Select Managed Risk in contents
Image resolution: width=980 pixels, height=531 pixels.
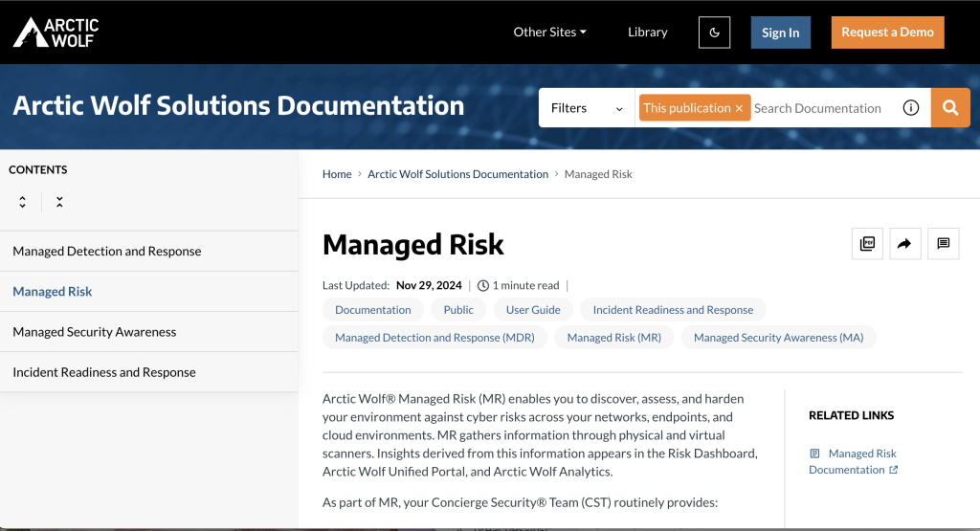pos(148,292)
